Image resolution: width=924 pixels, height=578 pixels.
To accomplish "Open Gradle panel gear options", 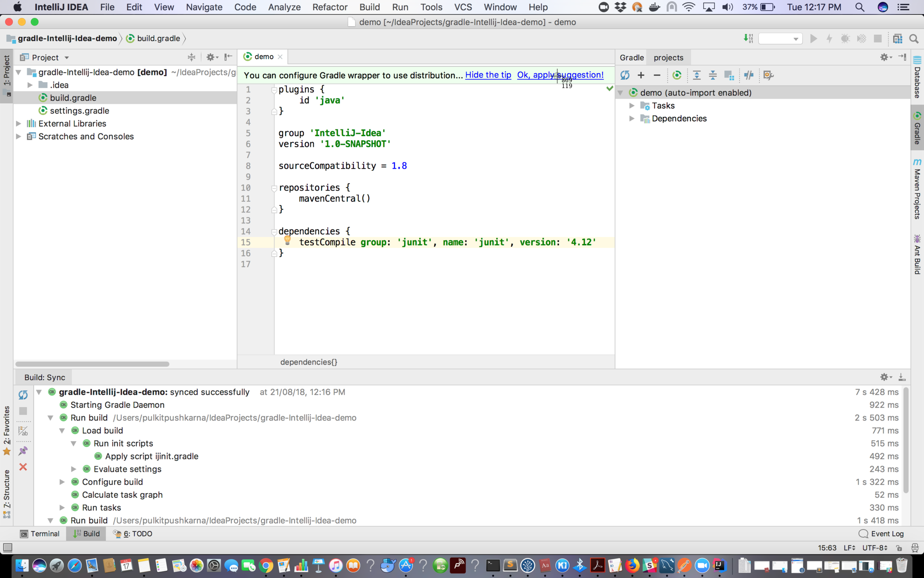I will click(x=885, y=57).
